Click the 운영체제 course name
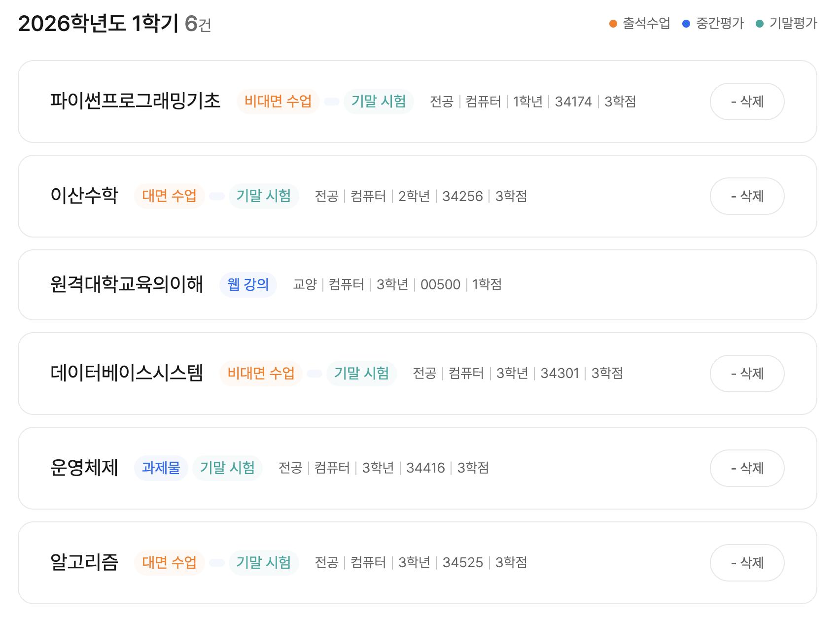840x618 pixels. pos(84,468)
